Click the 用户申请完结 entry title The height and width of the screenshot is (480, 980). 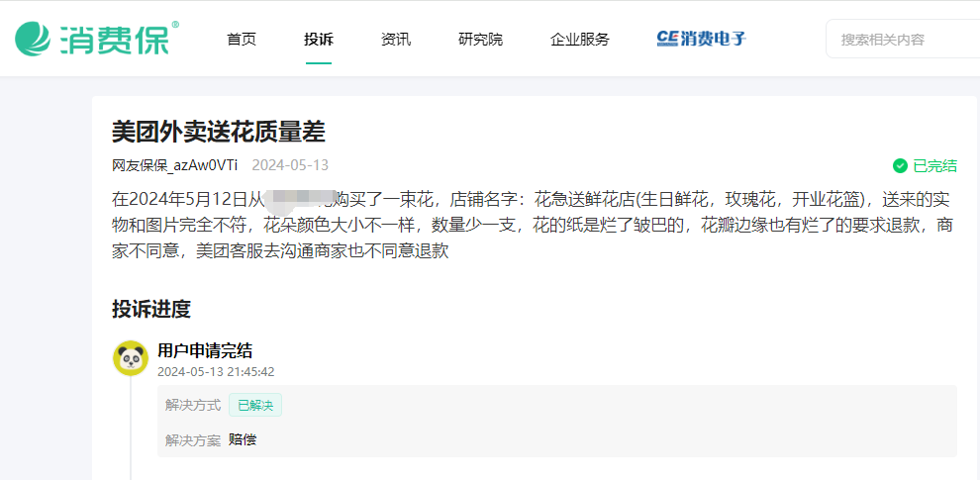(205, 350)
